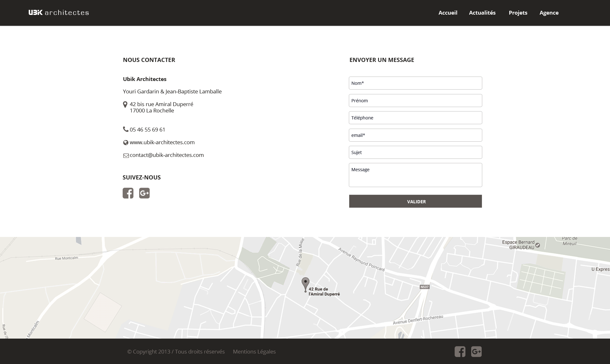
Task: Click the contact@ubik-architectes.com email link
Action: pyautogui.click(x=166, y=155)
